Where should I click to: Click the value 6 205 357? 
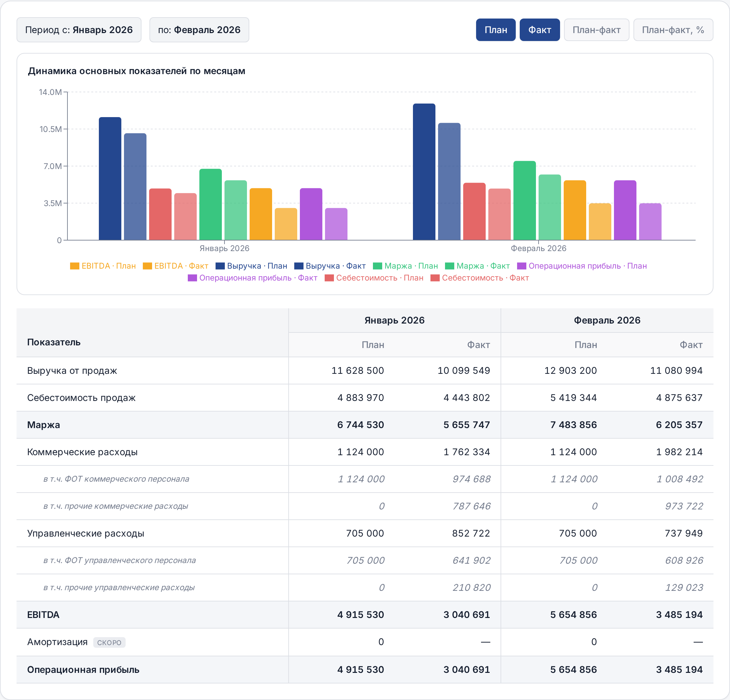[x=679, y=425]
